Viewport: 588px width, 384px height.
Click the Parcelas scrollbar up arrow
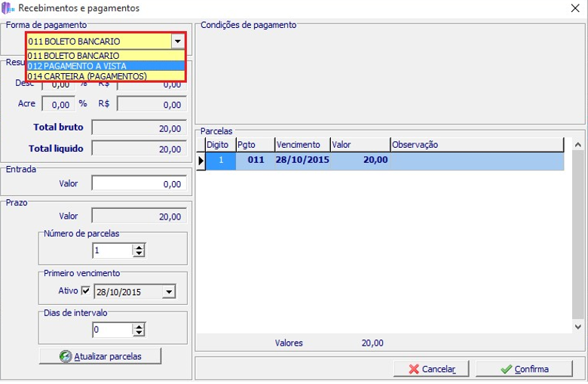(578, 144)
